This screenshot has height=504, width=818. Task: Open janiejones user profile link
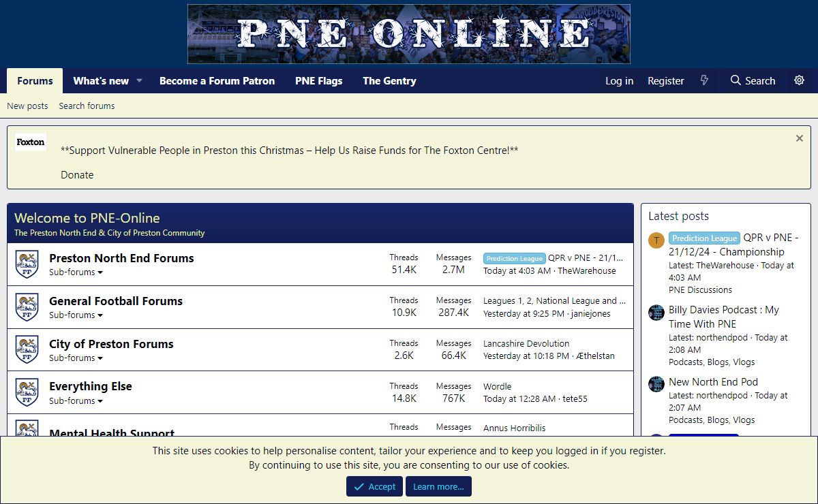pyautogui.click(x=590, y=313)
